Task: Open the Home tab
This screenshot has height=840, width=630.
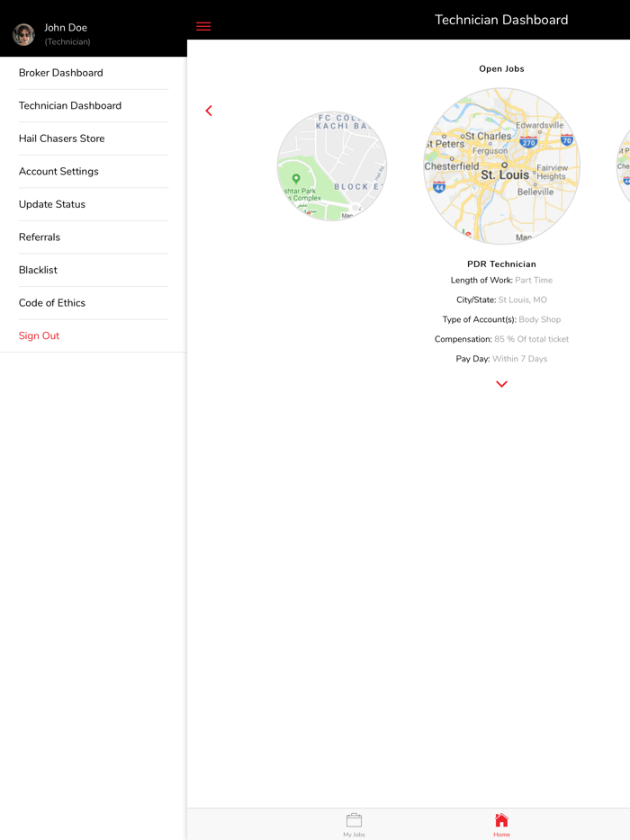Action: (501, 825)
